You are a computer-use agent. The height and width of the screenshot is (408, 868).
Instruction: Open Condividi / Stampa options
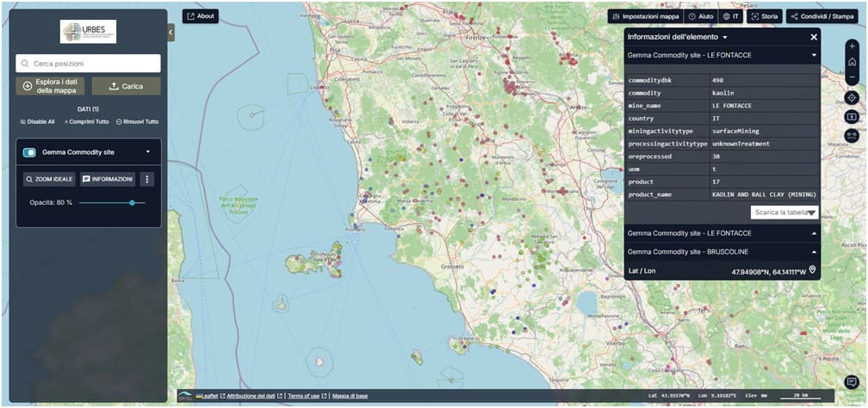[x=822, y=16]
